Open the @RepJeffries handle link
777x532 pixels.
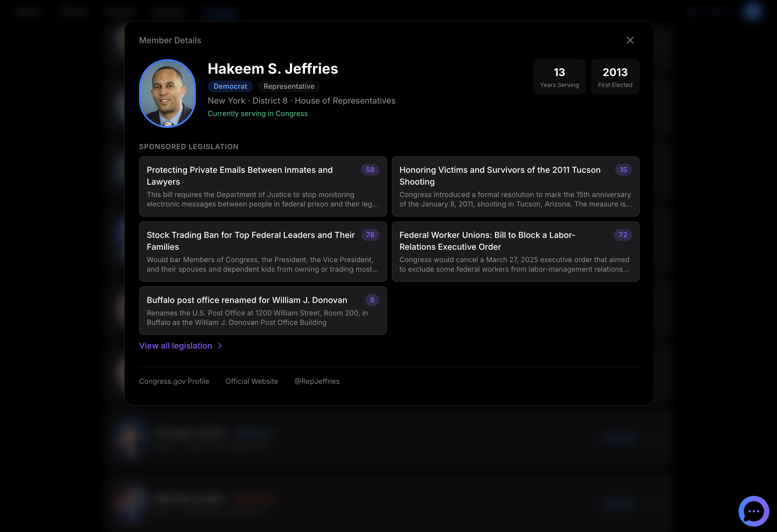(x=317, y=381)
